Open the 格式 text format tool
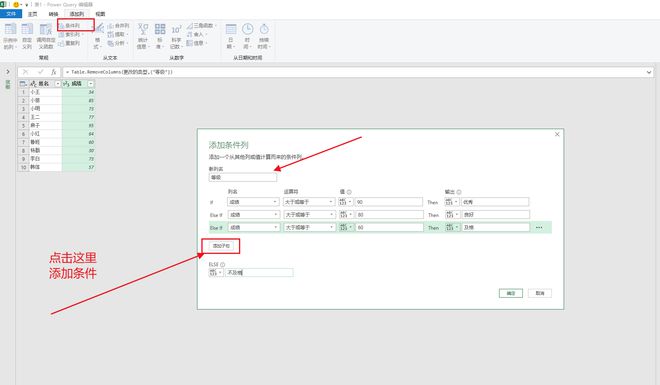Screen dimensions: 660x385 [x=98, y=36]
